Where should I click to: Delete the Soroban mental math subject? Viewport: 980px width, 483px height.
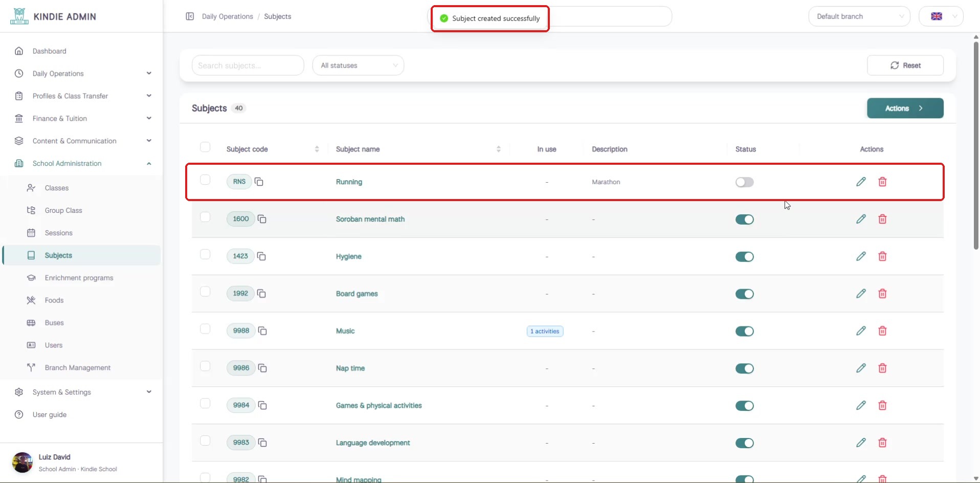pos(882,219)
